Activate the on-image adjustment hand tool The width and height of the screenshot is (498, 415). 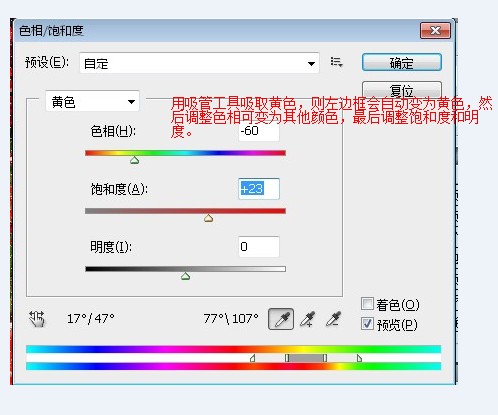click(37, 319)
